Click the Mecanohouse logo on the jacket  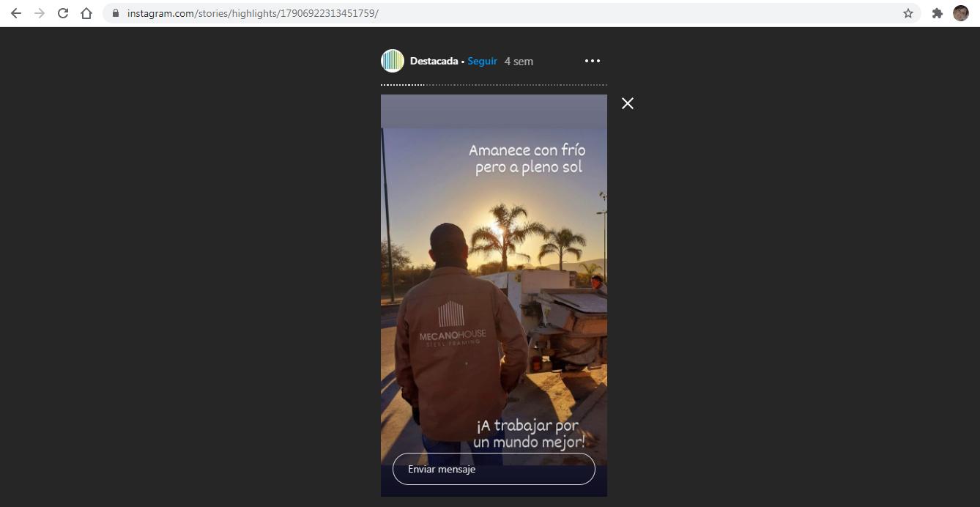coord(452,324)
